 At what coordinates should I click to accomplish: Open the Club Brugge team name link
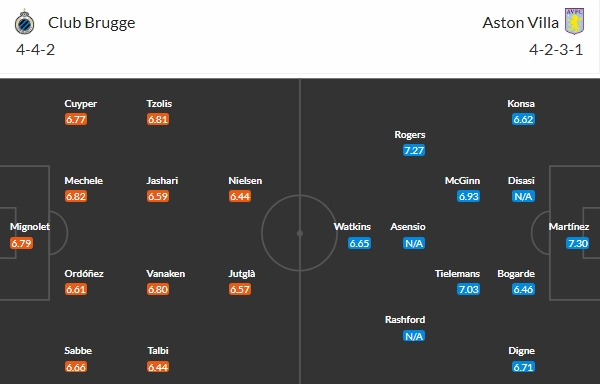[91, 23]
